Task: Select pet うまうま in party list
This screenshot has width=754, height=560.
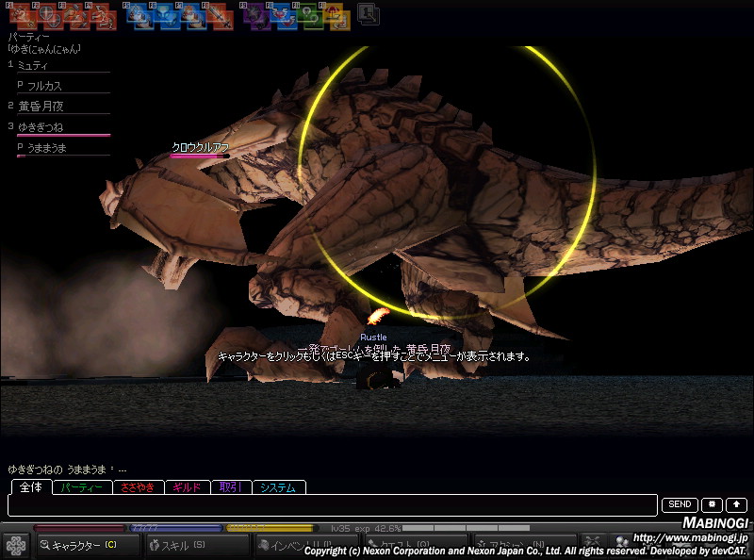Action: coord(46,148)
